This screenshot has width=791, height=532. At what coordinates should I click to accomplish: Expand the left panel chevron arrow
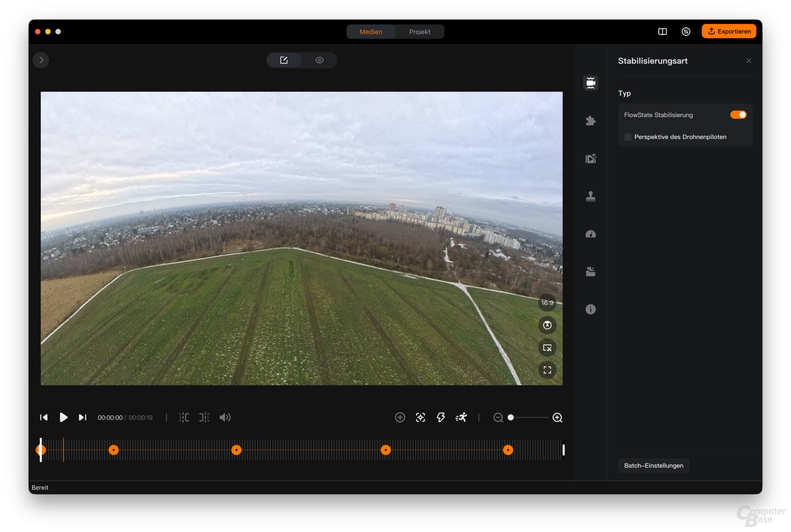coord(41,60)
